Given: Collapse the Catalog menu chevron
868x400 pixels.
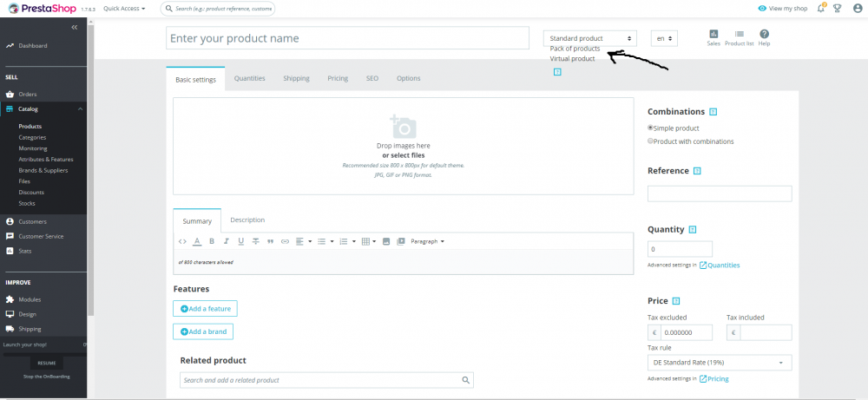Looking at the screenshot, I should [x=80, y=109].
